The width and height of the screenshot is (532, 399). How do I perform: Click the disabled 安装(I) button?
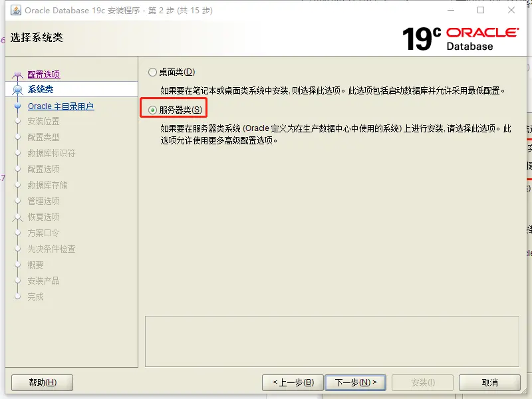pyautogui.click(x=423, y=383)
